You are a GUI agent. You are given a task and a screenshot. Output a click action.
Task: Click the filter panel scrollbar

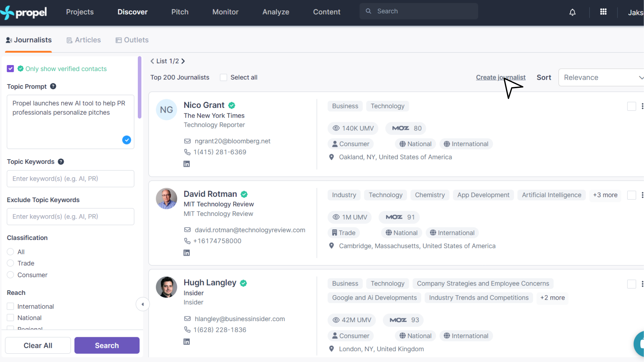140,87
